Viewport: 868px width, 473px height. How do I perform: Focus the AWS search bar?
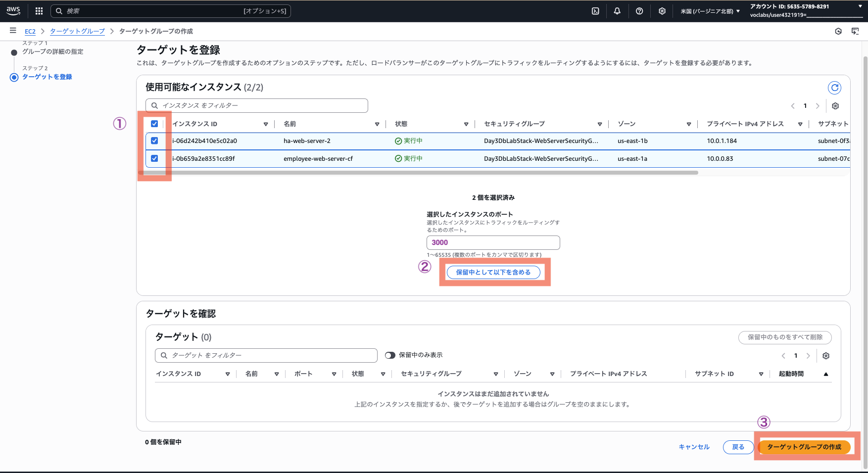(x=171, y=11)
